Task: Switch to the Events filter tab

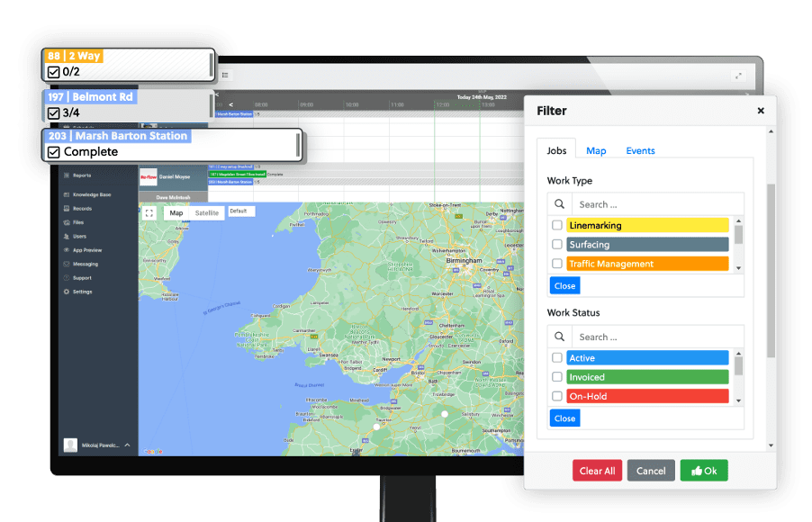Action: (x=640, y=151)
